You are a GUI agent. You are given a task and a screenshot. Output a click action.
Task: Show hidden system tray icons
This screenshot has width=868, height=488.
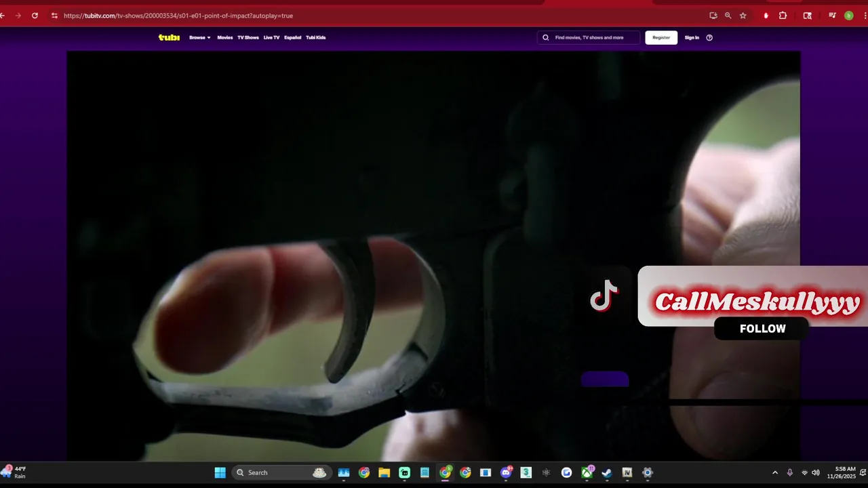[775, 472]
